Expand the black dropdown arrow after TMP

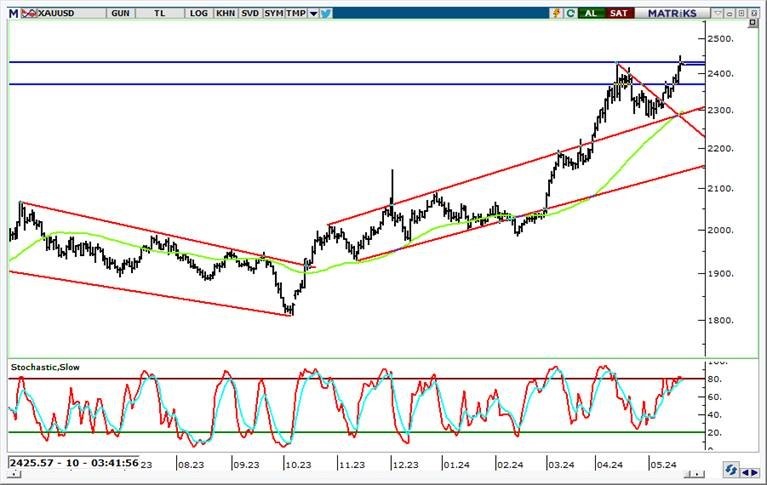(x=314, y=14)
